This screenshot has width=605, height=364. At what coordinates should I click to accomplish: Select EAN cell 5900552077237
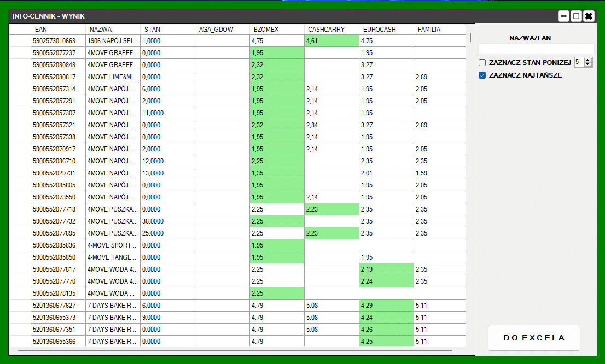(59, 53)
